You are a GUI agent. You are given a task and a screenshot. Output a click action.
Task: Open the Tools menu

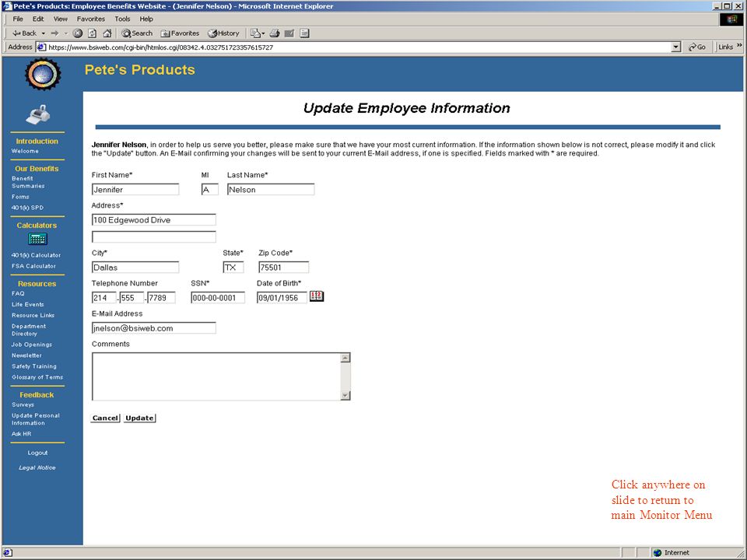pos(122,19)
